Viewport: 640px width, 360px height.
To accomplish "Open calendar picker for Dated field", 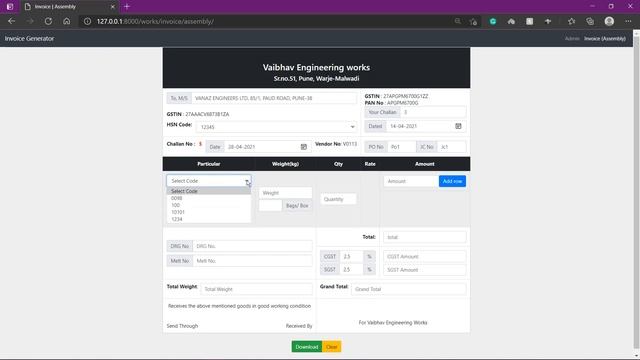I will pyautogui.click(x=458, y=126).
